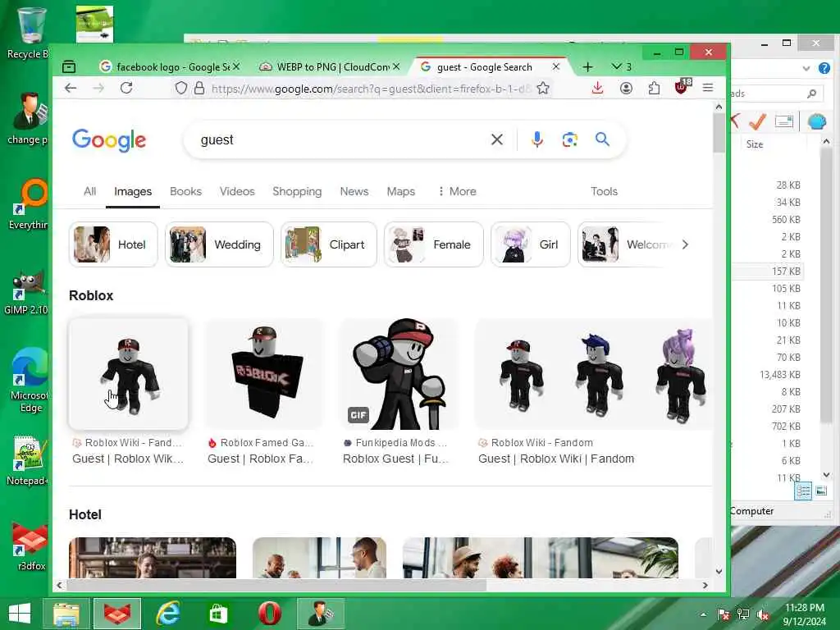Select the Shopping search tab
The image size is (840, 630).
297,191
